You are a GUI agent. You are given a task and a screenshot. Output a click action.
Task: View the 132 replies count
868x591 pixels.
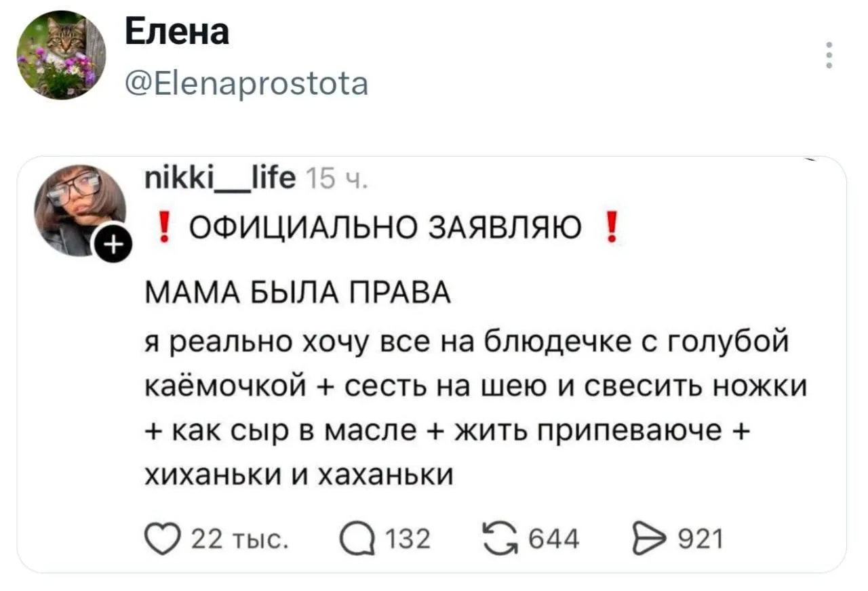pos(408,540)
